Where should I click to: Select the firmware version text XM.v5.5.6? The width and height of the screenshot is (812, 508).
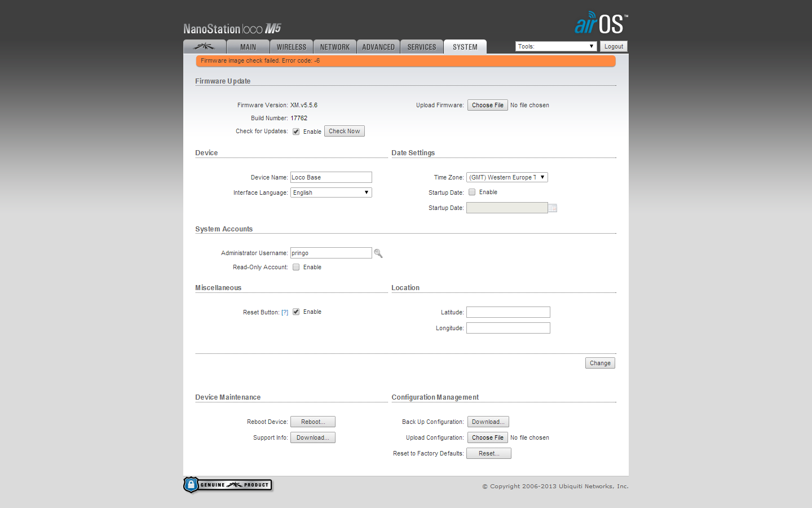[x=304, y=105]
